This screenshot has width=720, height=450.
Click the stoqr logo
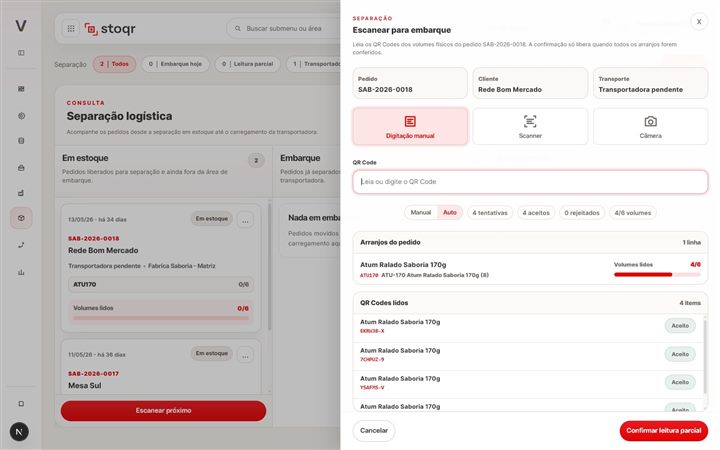[x=110, y=28]
